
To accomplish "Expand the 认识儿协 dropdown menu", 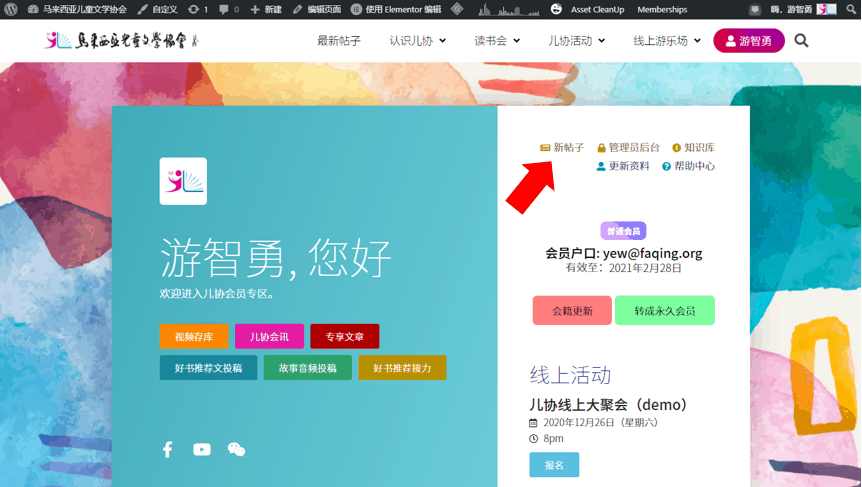I will tap(418, 41).
